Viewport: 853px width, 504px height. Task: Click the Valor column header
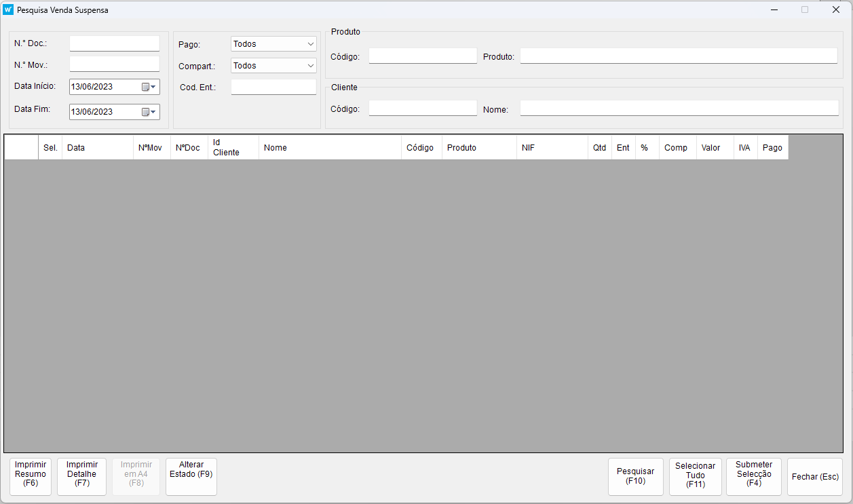[x=715, y=148]
